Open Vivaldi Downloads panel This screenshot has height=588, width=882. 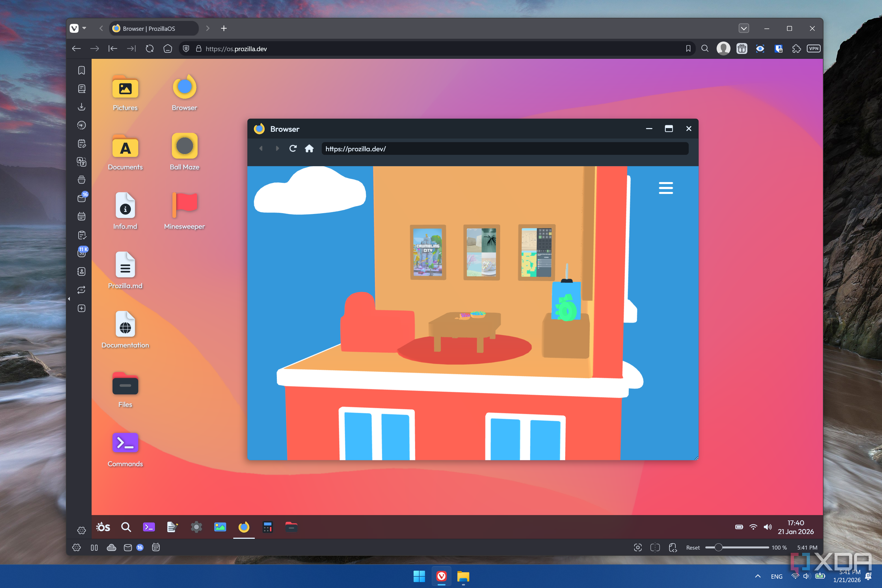pyautogui.click(x=81, y=107)
